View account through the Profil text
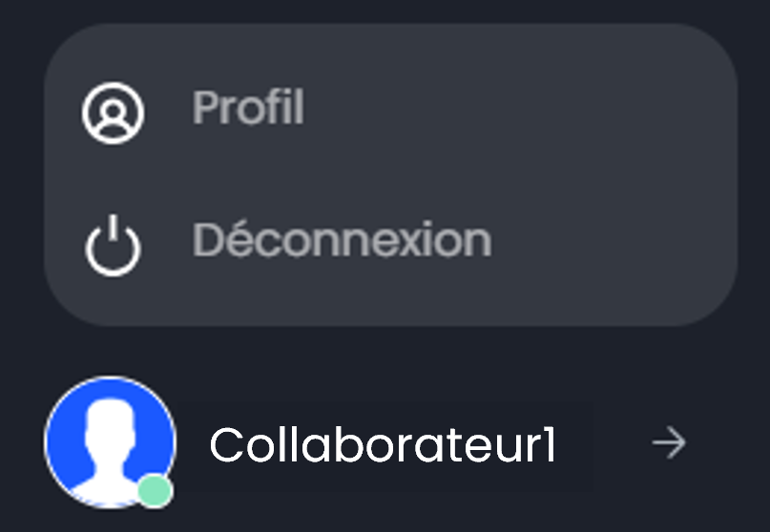This screenshot has width=770, height=532. coord(248,108)
